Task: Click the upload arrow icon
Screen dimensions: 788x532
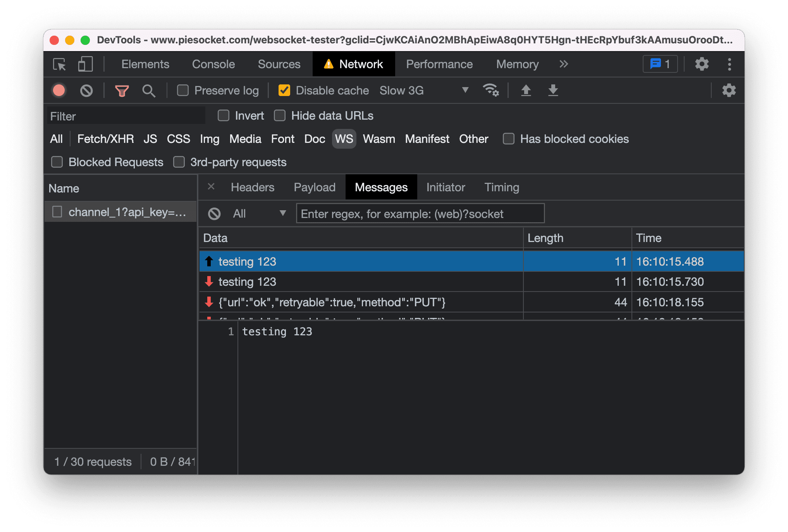Action: click(x=525, y=90)
